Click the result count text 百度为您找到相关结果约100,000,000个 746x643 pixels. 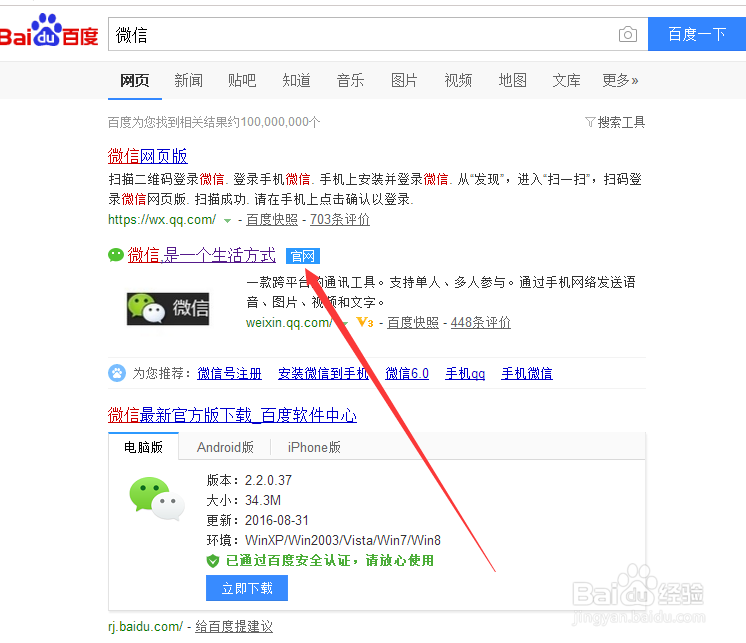(214, 122)
